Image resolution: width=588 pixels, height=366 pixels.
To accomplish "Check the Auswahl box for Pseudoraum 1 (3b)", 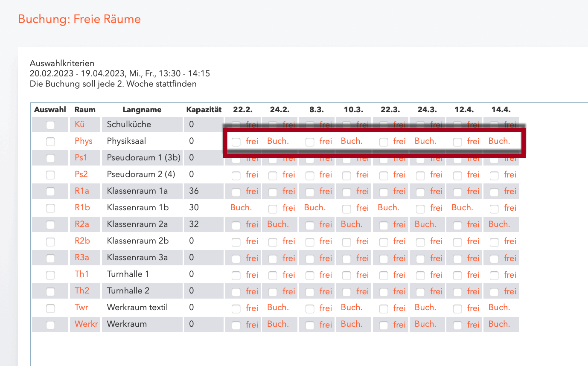I will pos(50,158).
